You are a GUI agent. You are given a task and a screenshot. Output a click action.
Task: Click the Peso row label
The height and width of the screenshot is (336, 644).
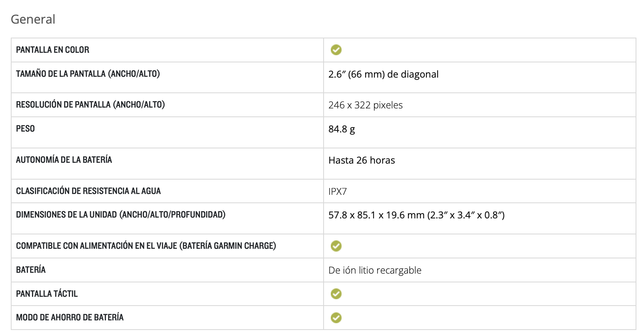click(25, 129)
